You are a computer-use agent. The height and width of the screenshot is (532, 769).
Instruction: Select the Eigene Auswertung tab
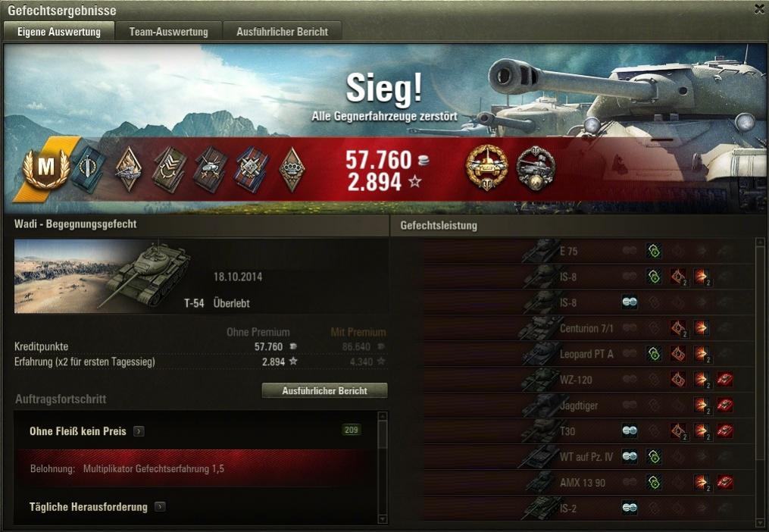pos(59,31)
